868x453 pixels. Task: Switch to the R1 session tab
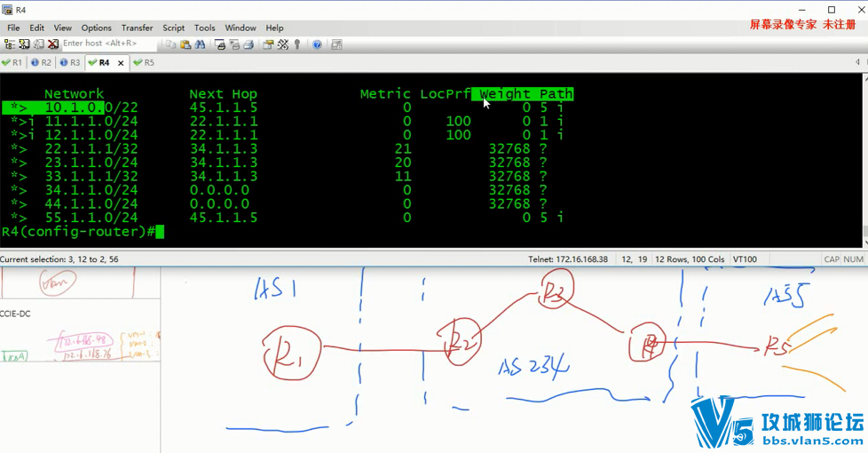[12, 62]
